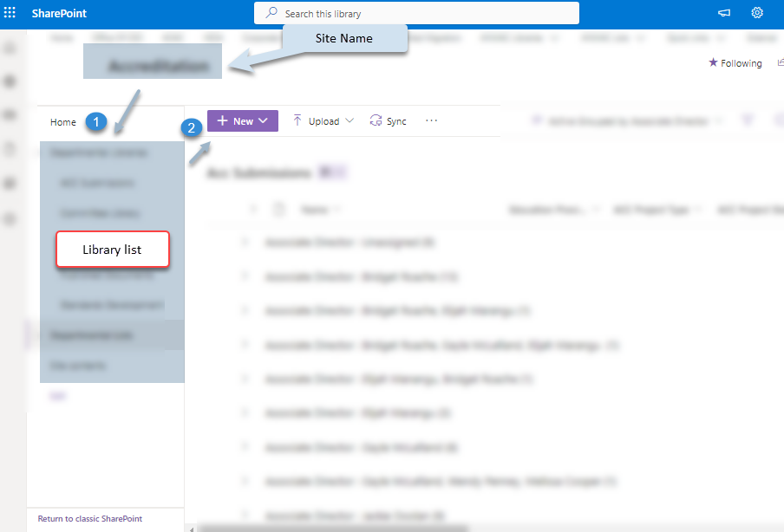The width and height of the screenshot is (784, 532).
Task: Click the SharePoint title in header
Action: click(59, 14)
